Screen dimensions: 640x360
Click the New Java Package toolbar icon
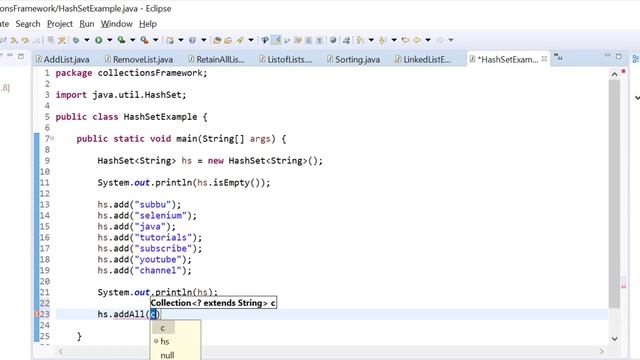[170, 40]
